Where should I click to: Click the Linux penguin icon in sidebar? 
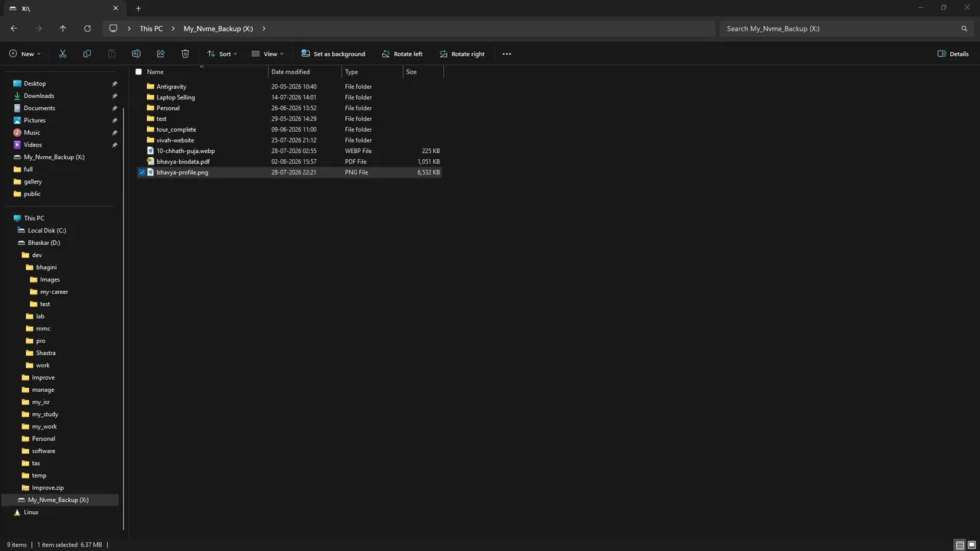tap(18, 512)
